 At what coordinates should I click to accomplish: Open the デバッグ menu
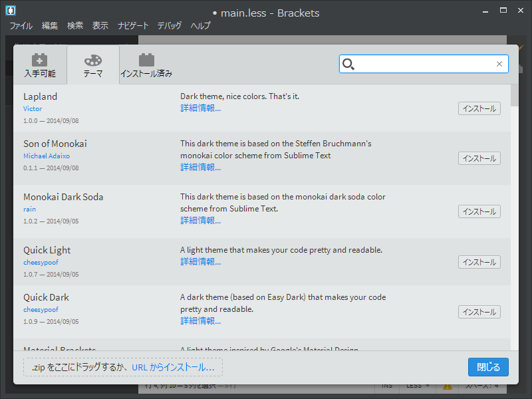(x=170, y=26)
